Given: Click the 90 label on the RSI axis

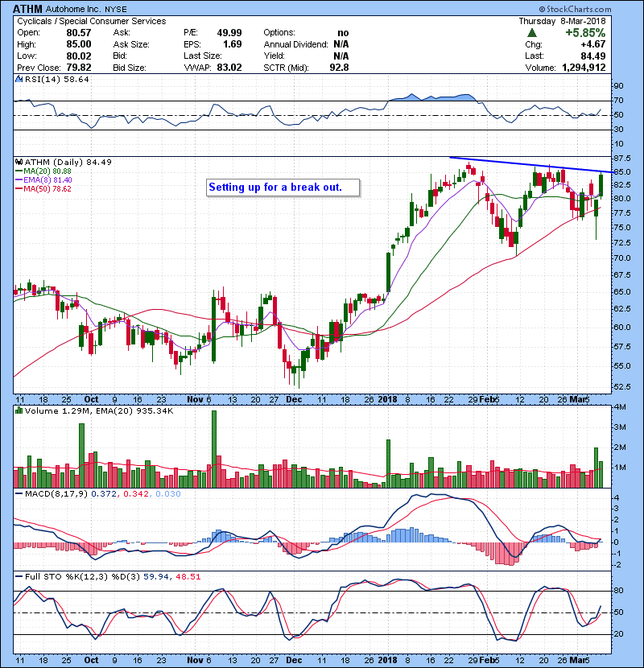Looking at the screenshot, I should 618,86.
